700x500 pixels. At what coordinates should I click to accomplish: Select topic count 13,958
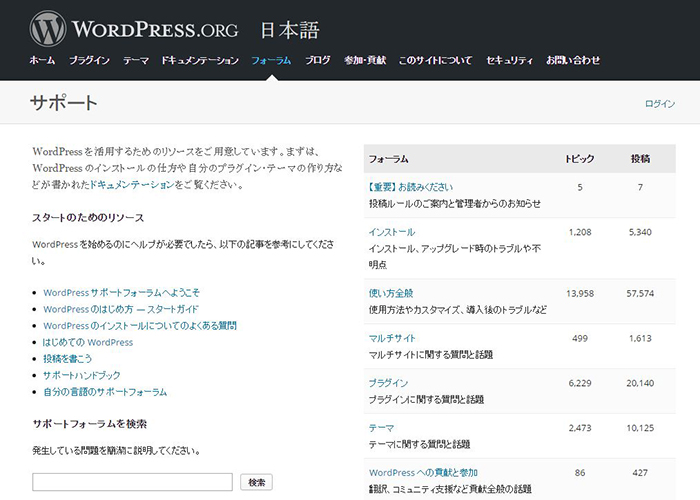(x=580, y=293)
